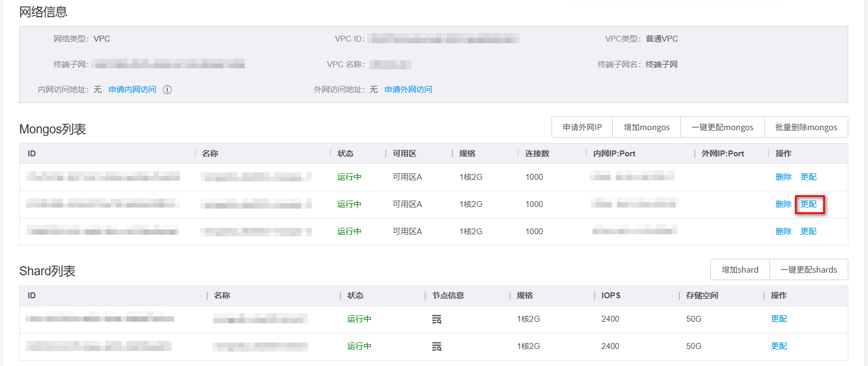Image resolution: width=868 pixels, height=366 pixels.
Task: Click the 批量删除mongos button
Action: (806, 128)
